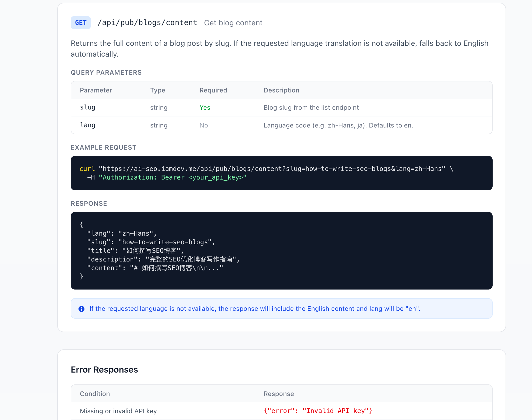This screenshot has height=420, width=532.
Task: Click the 'Language code' description for lang
Action: click(338, 125)
